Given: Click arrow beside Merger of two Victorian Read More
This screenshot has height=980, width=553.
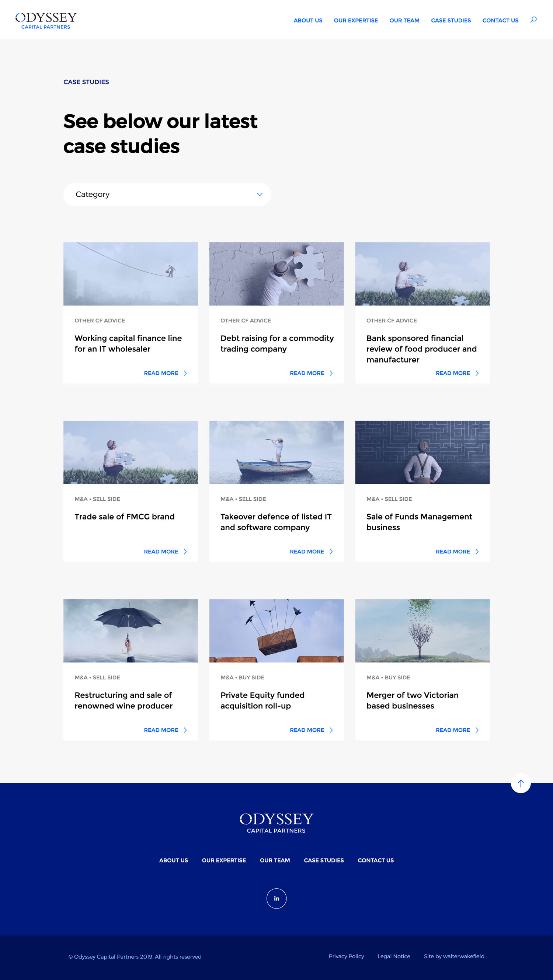Looking at the screenshot, I should click(x=477, y=730).
